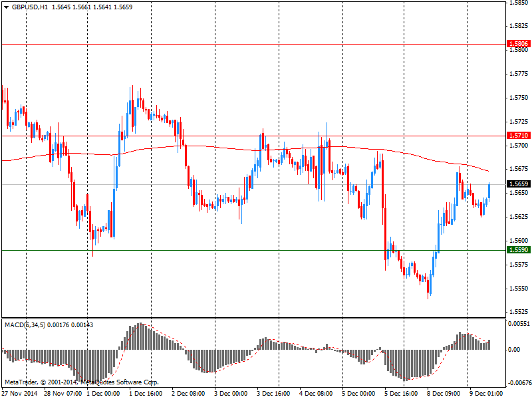
Task: Click the 9 Dec 01:00 time label
Action: 486,393
